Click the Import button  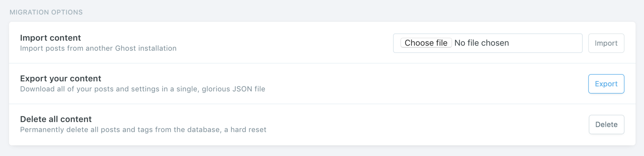[x=606, y=43]
